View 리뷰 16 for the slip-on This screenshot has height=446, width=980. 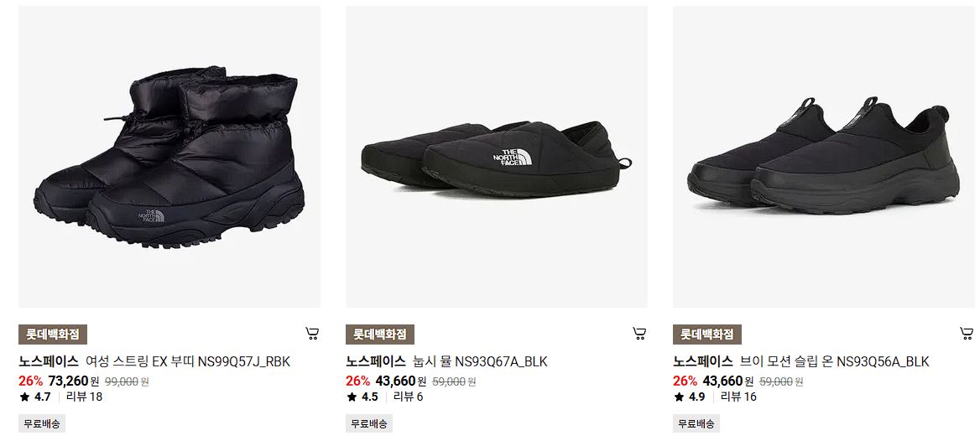[x=738, y=397]
